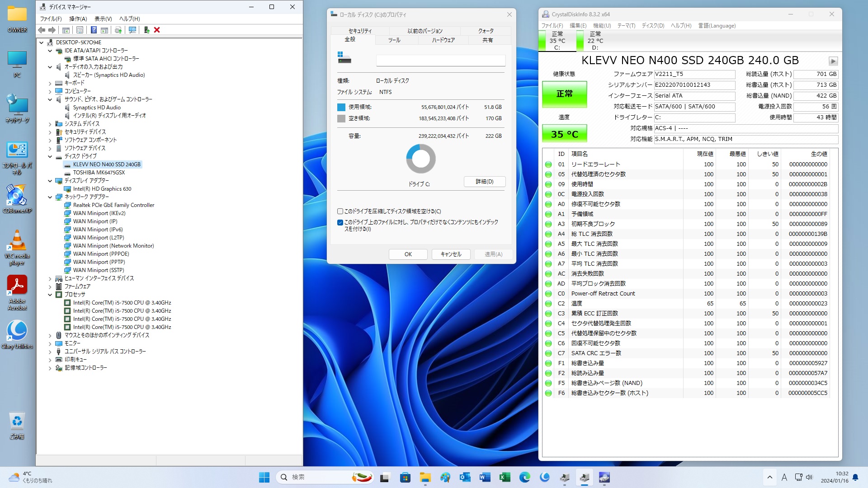The image size is (868, 488).
Task: Click the 詳細(D) button
Action: click(x=484, y=182)
